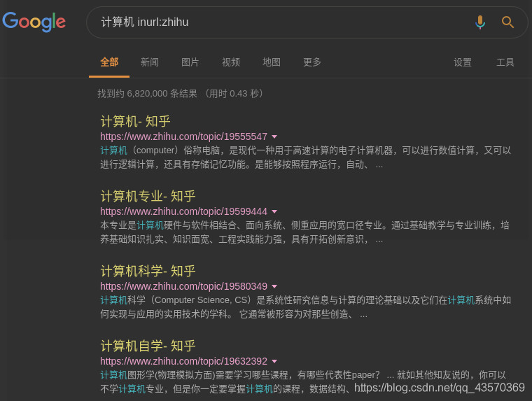Click URL zhihu.com/topic/19555547
Screen dimensions: 532x401
(183, 136)
